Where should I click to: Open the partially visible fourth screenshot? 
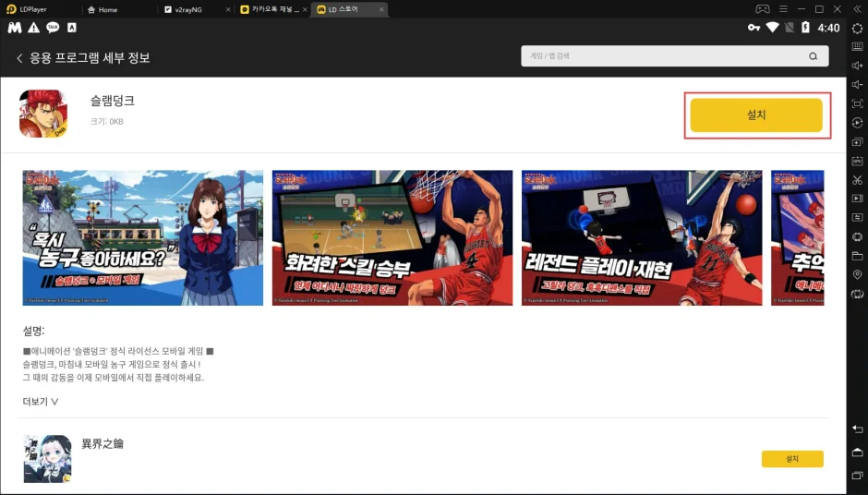[x=797, y=237]
